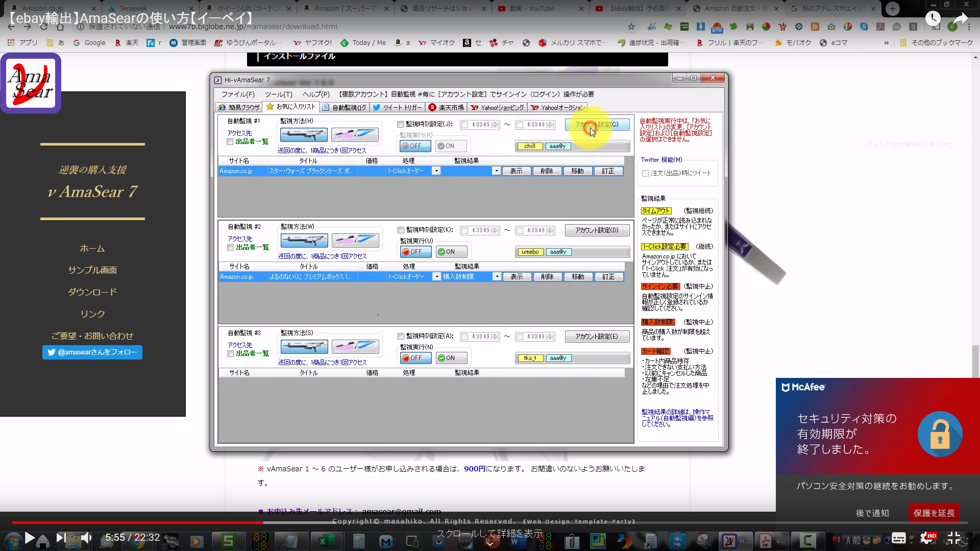980x551 pixels.
Task: Check 注文(出品)時にツイート under Twitter 機能
Action: [646, 174]
